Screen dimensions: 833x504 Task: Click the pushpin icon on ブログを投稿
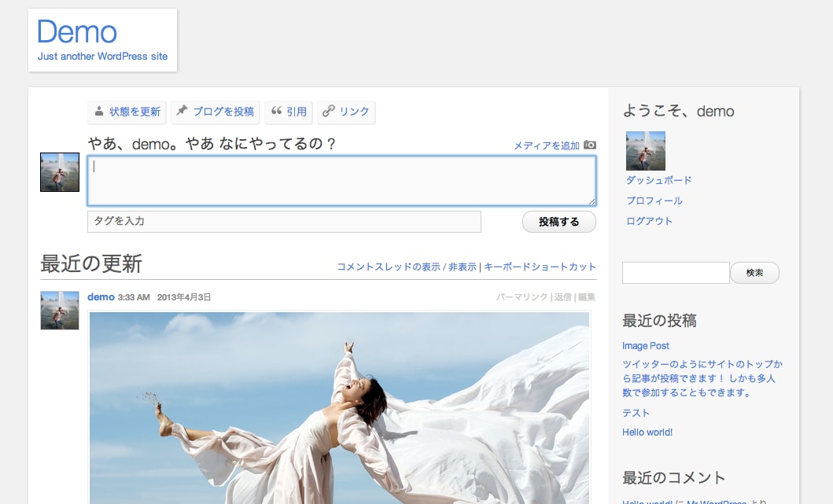[x=182, y=110]
